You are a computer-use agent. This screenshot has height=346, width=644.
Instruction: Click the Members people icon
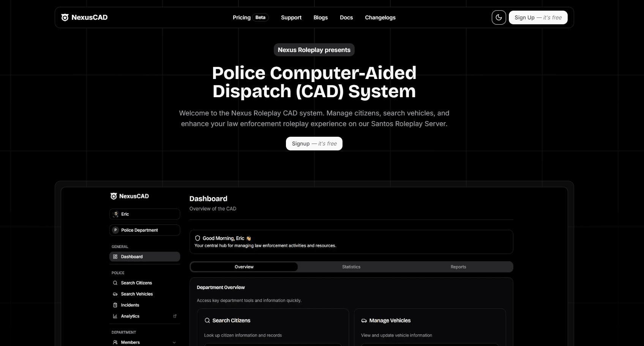point(115,342)
